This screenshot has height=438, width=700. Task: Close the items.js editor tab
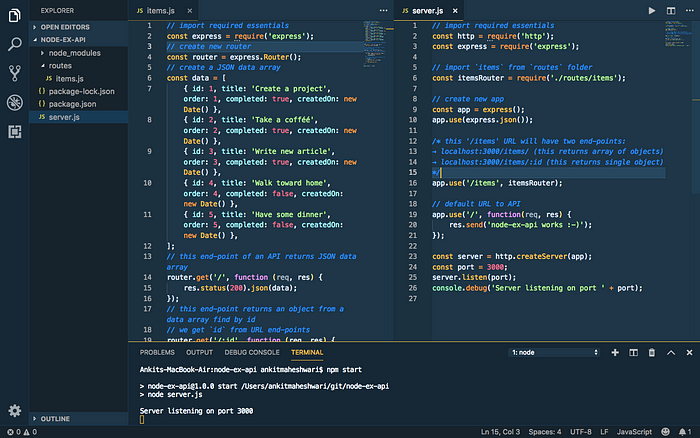click(x=190, y=11)
